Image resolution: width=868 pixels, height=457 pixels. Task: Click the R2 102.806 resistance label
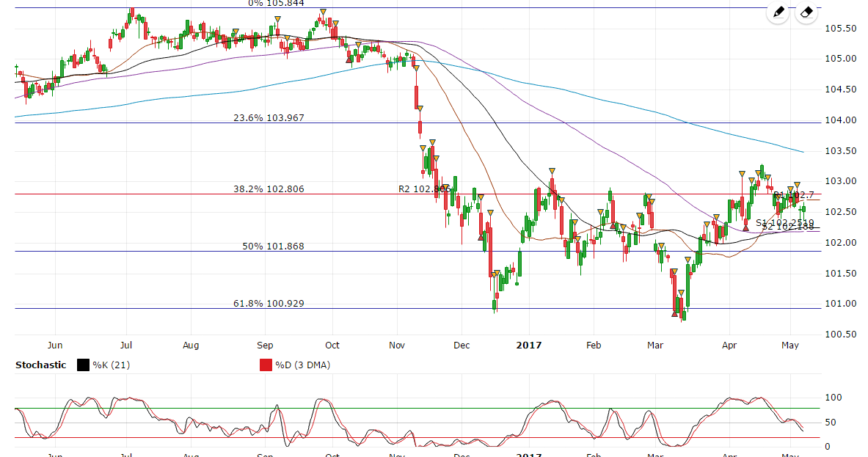point(424,189)
